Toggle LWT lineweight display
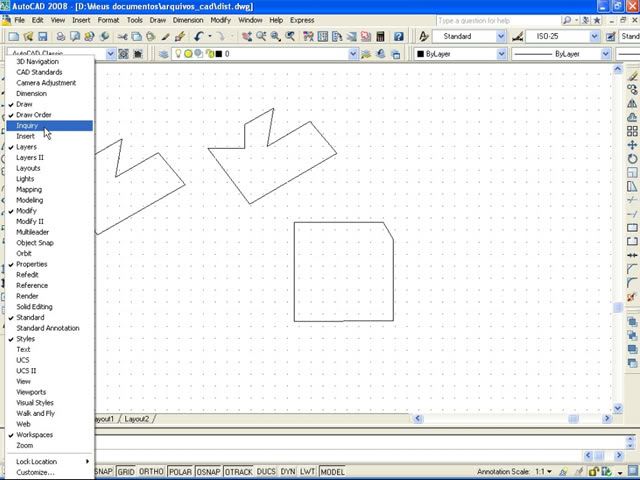The width and height of the screenshot is (640, 480). 307,472
